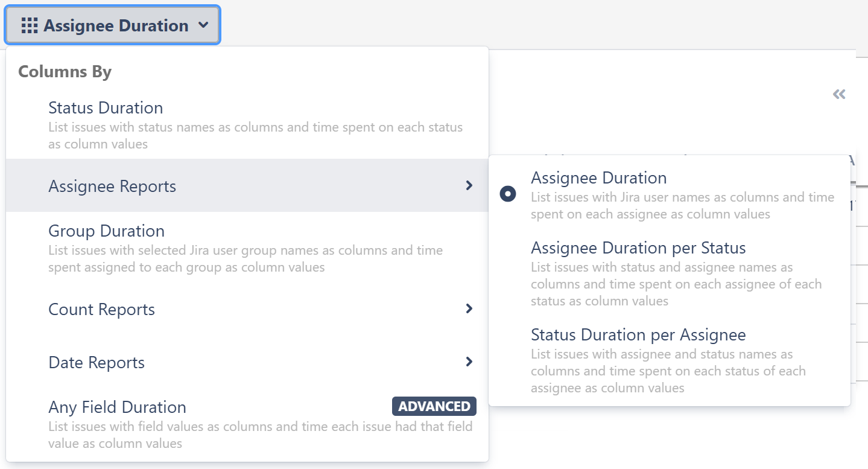868x469 pixels.
Task: Click the right-arrow icon beside Date Reports
Action: point(469,362)
